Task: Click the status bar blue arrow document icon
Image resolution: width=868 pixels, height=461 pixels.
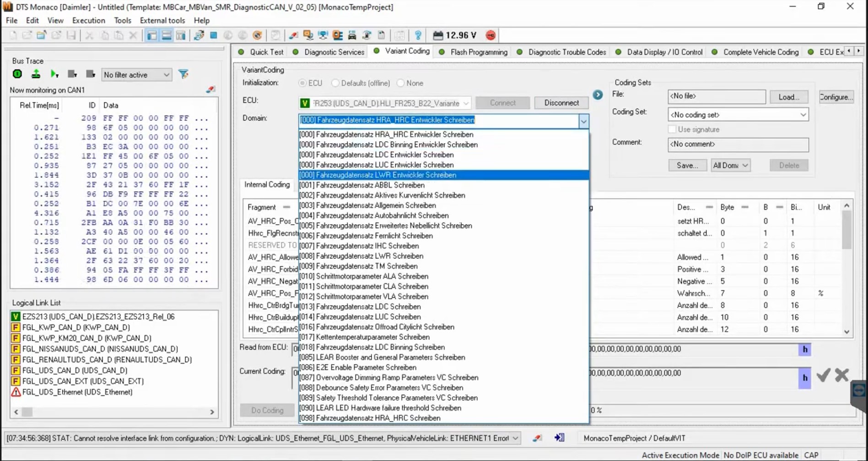Action: (x=559, y=438)
